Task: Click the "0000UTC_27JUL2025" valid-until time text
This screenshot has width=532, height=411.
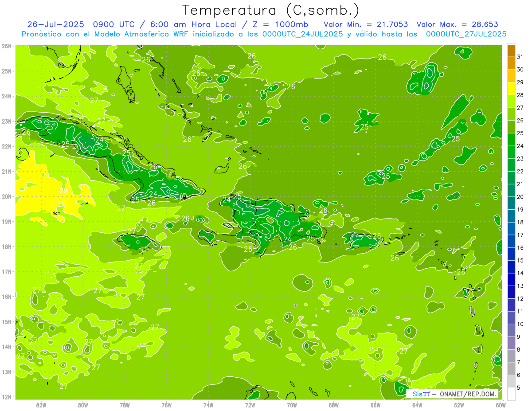Action: click(x=466, y=34)
